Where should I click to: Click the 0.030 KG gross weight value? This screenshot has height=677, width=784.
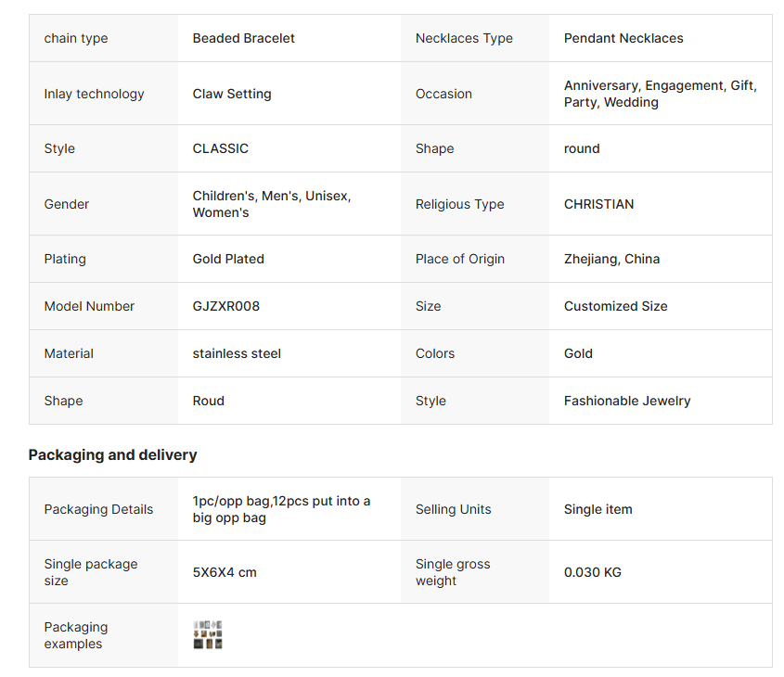point(593,572)
